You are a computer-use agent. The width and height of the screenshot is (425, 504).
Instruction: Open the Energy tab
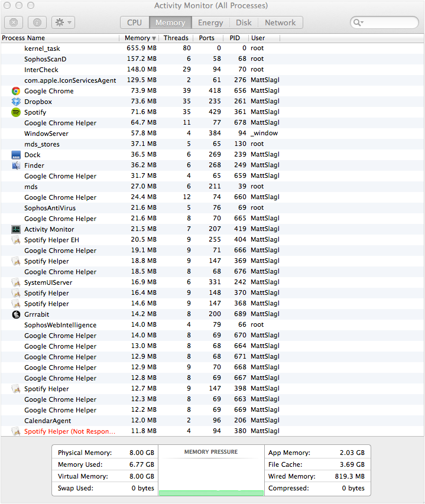coord(210,22)
